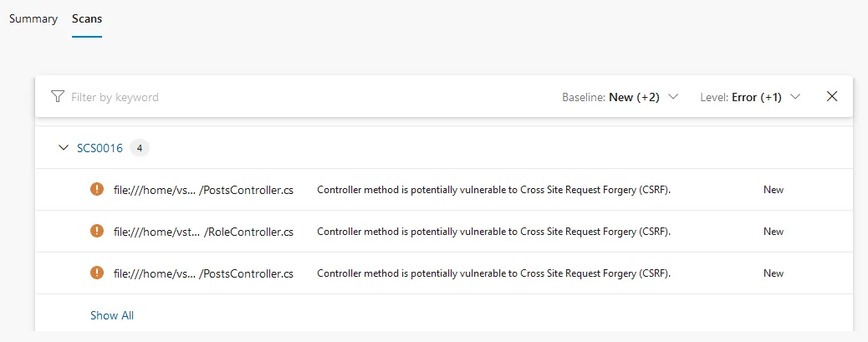Select the Scans tab

(x=87, y=18)
